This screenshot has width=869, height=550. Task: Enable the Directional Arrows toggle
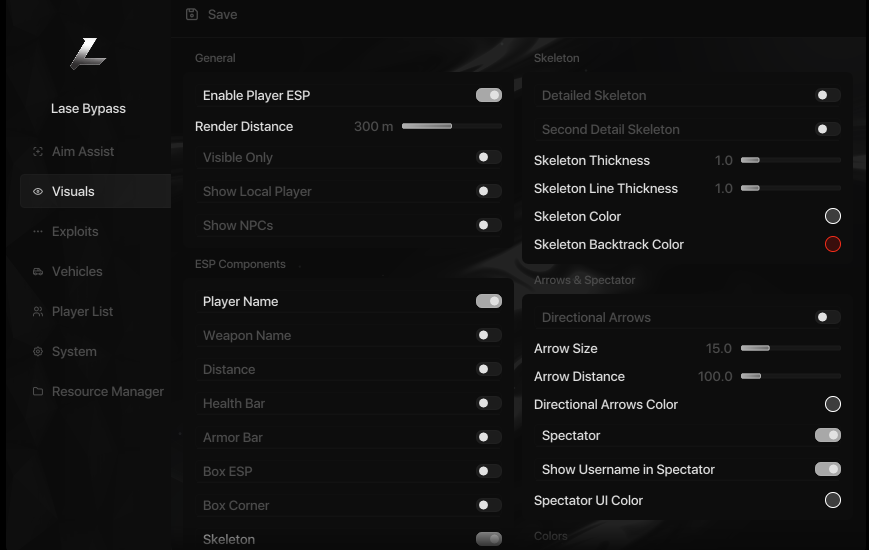point(828,317)
